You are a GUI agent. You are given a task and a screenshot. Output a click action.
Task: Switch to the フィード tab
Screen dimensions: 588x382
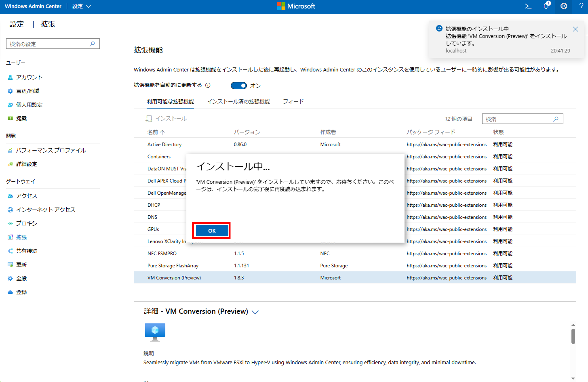point(293,101)
